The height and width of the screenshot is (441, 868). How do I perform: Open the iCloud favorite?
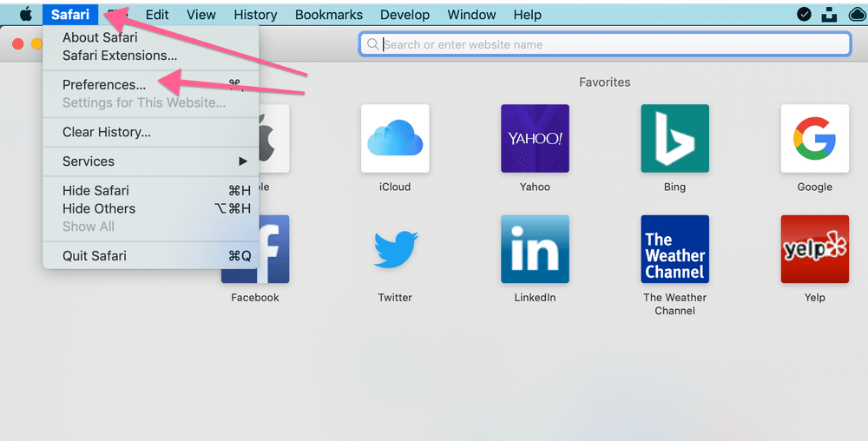tap(395, 138)
